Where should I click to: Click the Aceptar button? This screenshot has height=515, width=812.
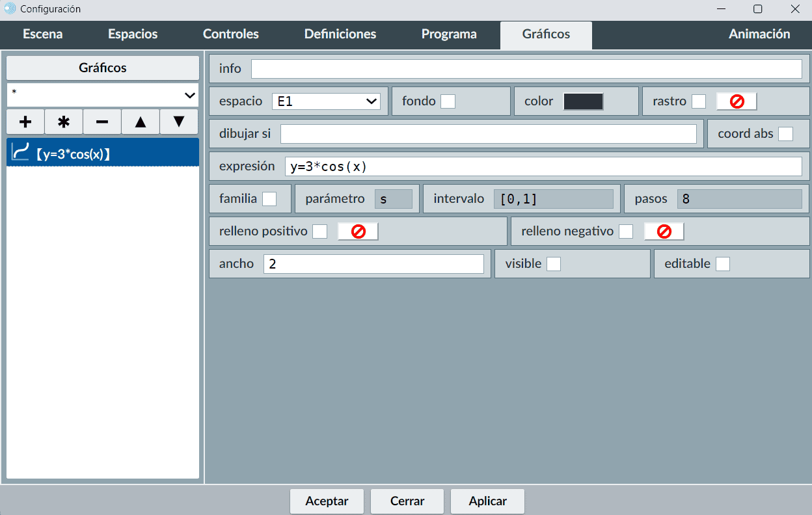tap(327, 501)
